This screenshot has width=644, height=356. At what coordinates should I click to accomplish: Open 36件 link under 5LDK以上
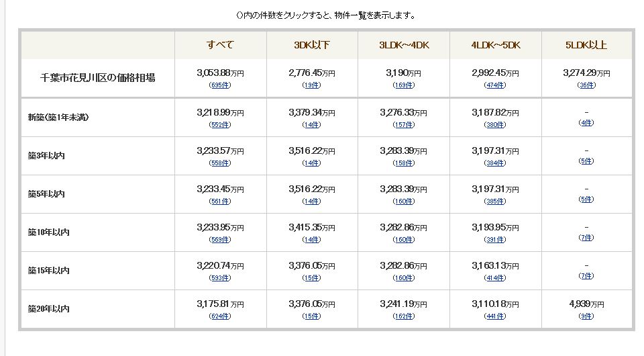pyautogui.click(x=586, y=85)
